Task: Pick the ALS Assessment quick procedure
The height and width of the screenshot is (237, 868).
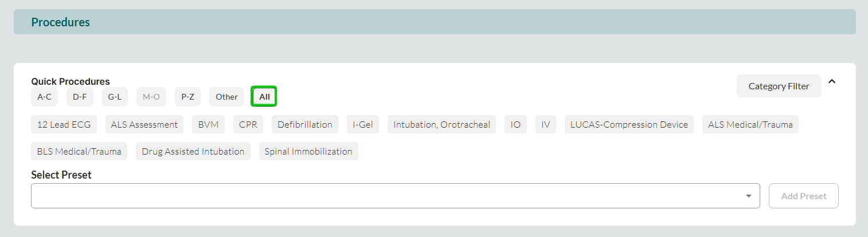Action: (144, 124)
